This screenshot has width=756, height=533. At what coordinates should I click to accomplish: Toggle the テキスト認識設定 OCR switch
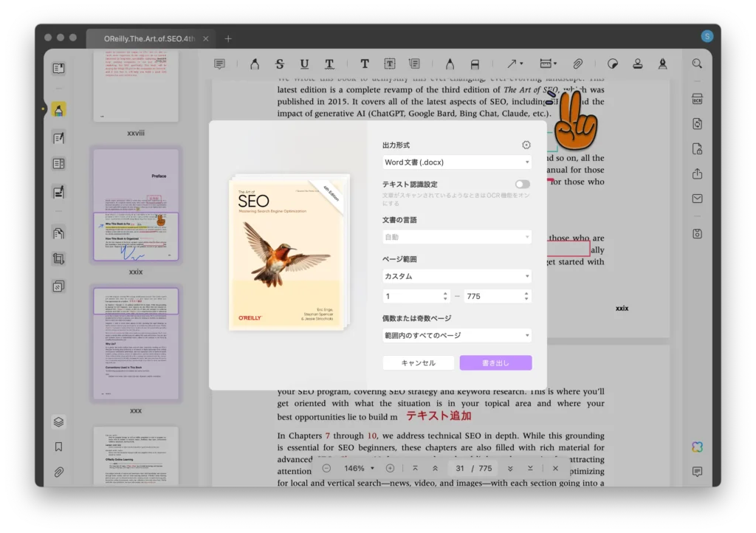522,184
